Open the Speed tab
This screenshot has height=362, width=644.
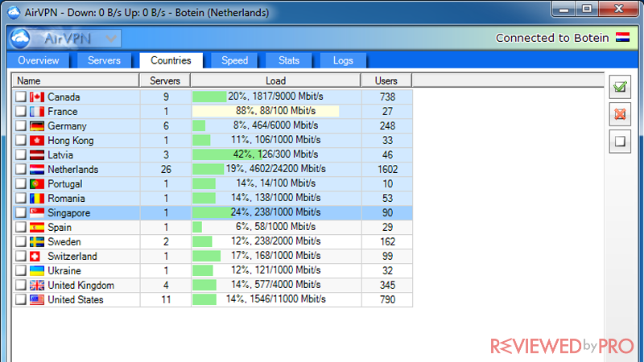(x=234, y=60)
